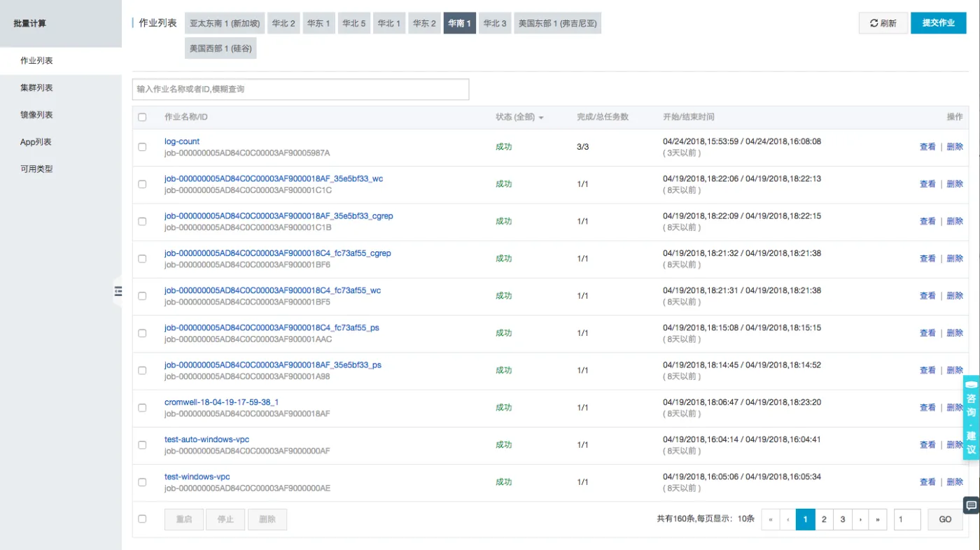
Task: Switch to region 华北 2
Action: pyautogui.click(x=283, y=23)
